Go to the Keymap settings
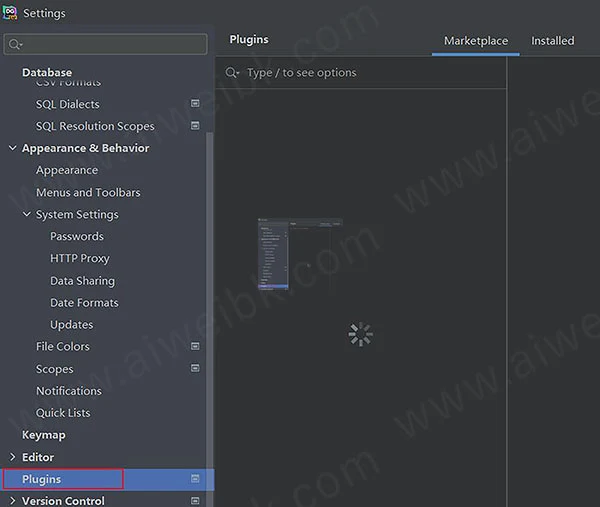Screen dimensions: 600x507 [44, 435]
